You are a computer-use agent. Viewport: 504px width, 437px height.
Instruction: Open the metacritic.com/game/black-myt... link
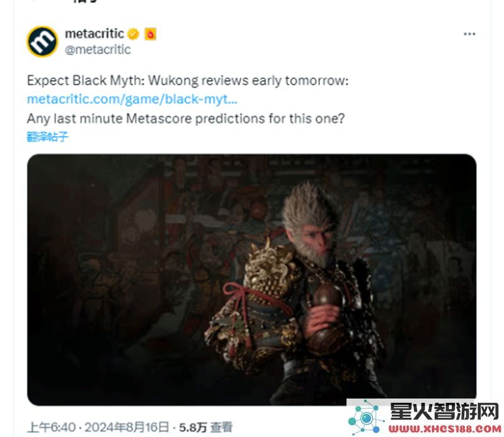click(132, 99)
